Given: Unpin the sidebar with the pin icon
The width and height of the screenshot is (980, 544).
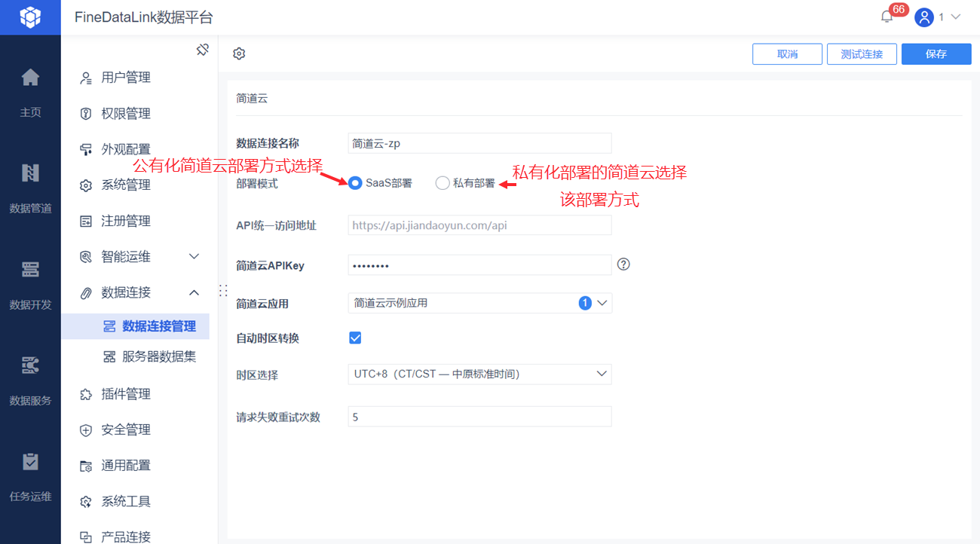Looking at the screenshot, I should pyautogui.click(x=202, y=50).
